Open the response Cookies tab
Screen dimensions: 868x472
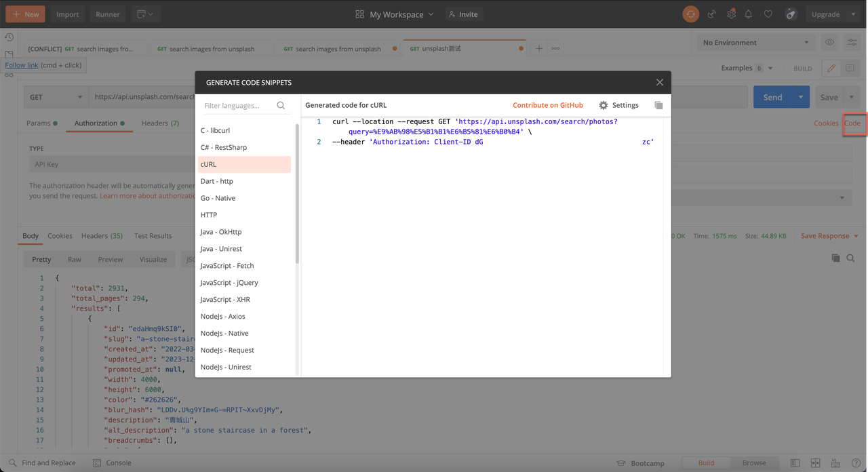(60, 236)
